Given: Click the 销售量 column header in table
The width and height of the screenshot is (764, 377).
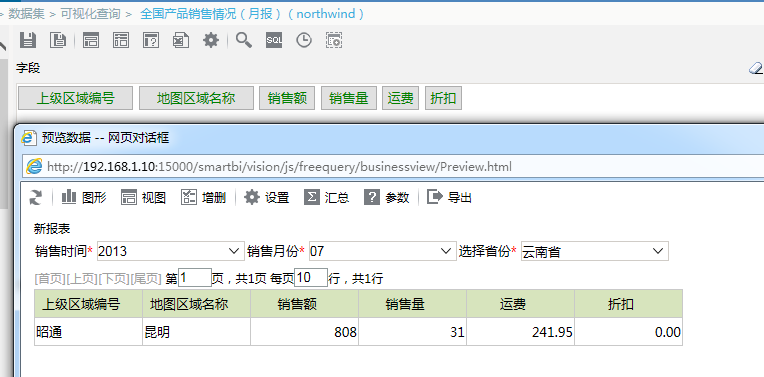Looking at the screenshot, I should 413,304.
